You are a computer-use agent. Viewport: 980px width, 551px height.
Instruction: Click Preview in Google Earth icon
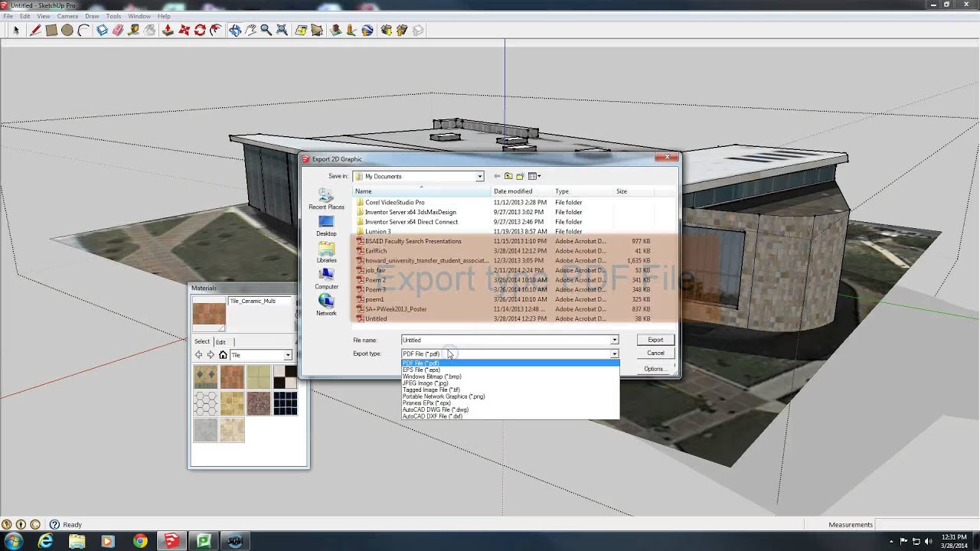(x=367, y=30)
